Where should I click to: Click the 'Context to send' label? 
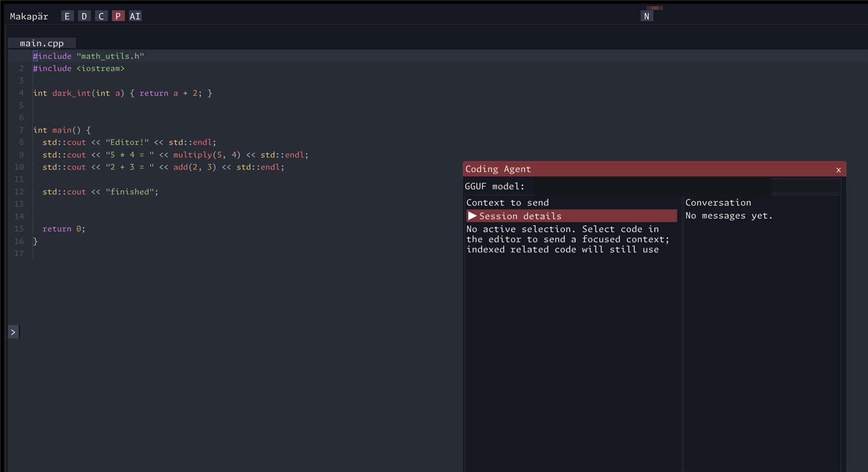point(507,202)
